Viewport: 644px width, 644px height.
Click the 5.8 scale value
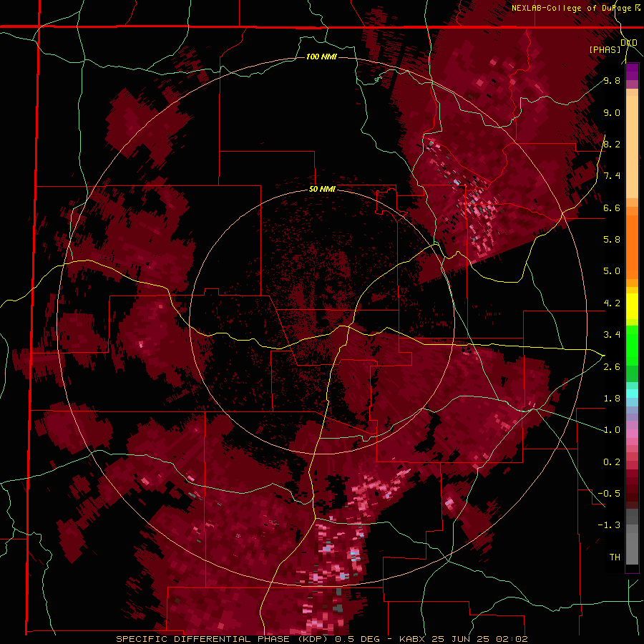coord(612,240)
